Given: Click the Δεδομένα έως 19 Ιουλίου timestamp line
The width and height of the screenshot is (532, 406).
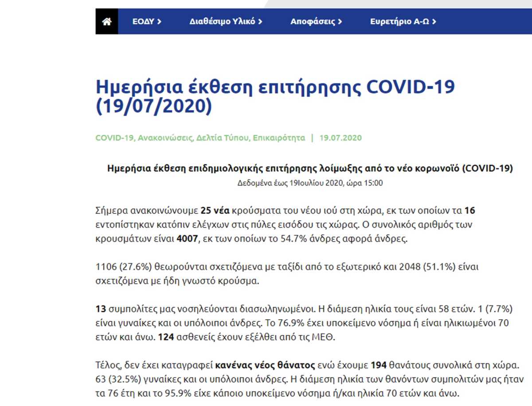Looking at the screenshot, I should coord(310,183).
